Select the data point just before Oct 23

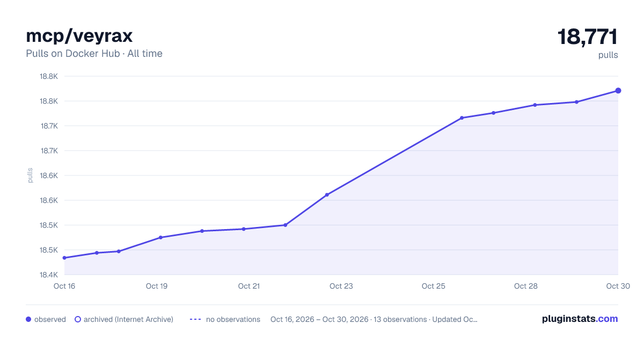[x=327, y=195]
